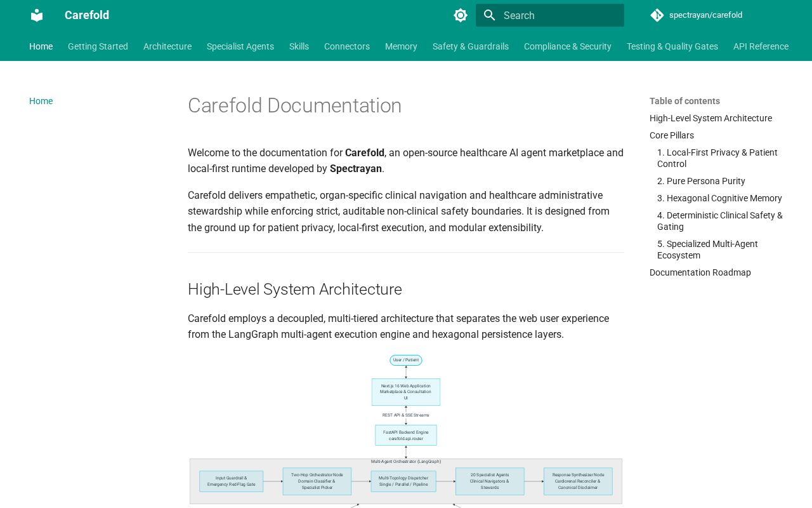Jump to High-Level System Architecture in contents
This screenshot has height=508, width=812.
coord(710,118)
